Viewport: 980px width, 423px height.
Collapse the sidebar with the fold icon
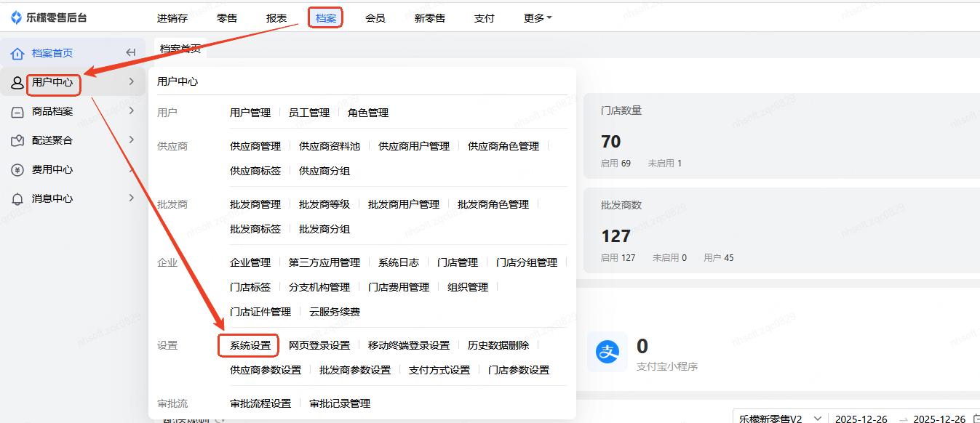131,52
